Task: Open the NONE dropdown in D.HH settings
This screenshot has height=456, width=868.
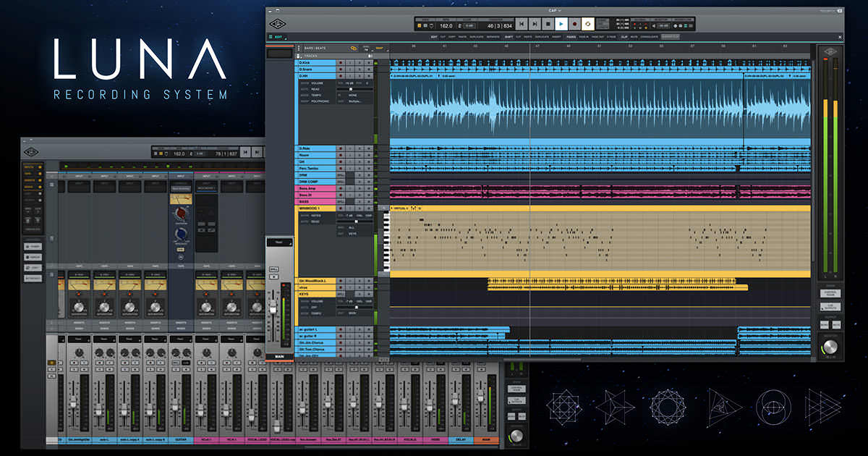Action: point(352,96)
